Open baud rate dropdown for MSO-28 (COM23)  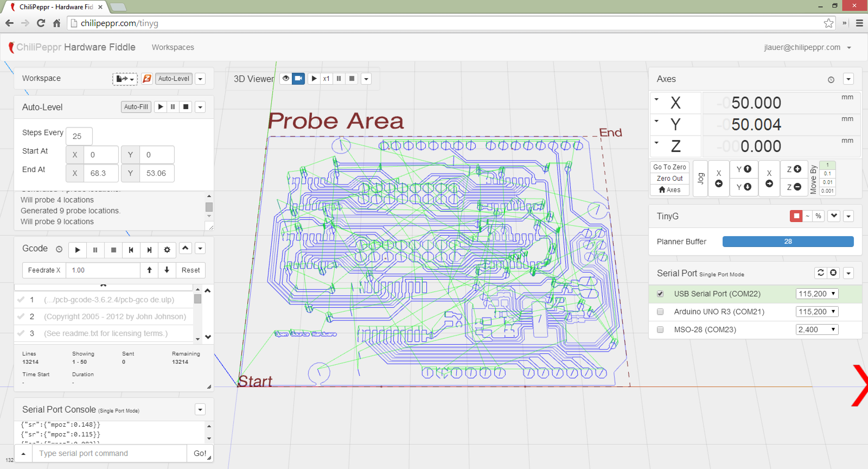tap(817, 329)
